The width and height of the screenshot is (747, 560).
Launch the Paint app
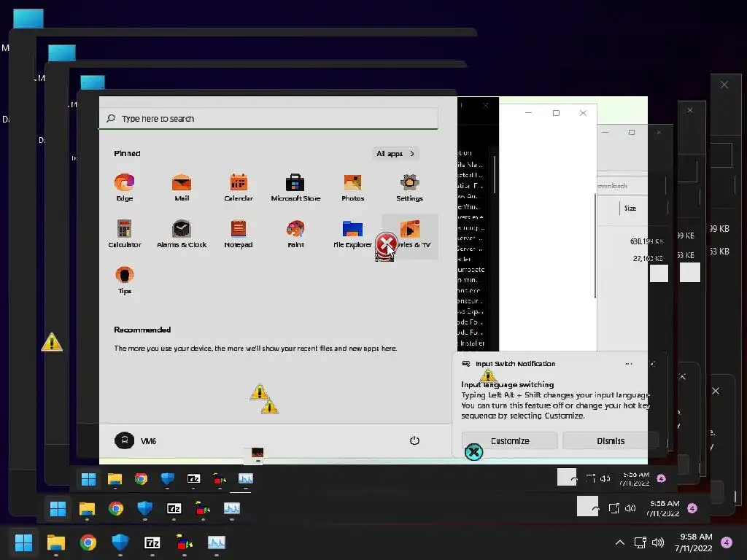295,234
